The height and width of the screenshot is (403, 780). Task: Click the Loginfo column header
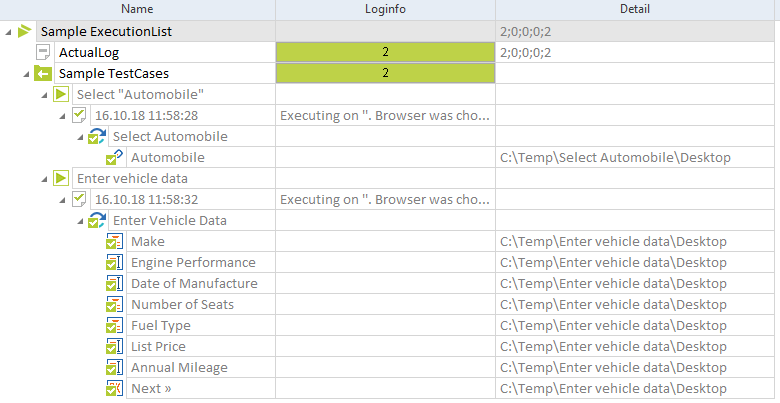pyautogui.click(x=385, y=9)
